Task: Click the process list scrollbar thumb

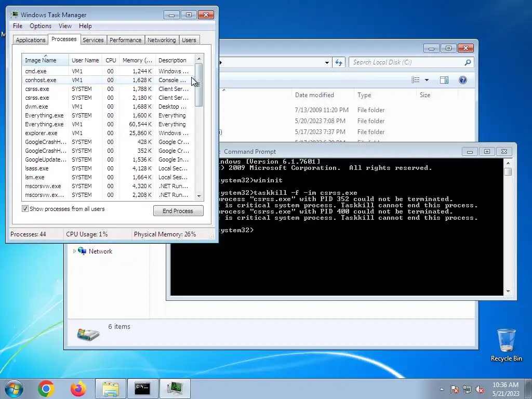Action: tap(199, 85)
